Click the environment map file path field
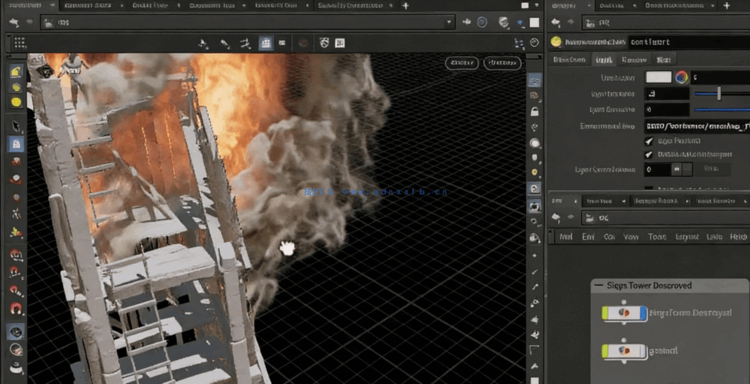The width and height of the screenshot is (750, 384). 697,126
